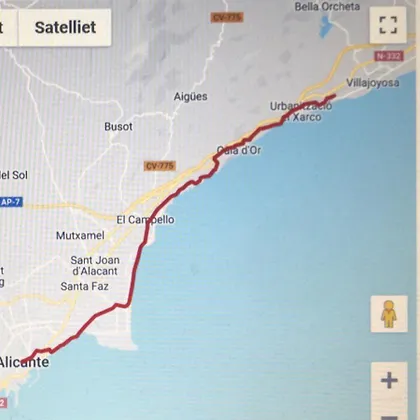420x420 pixels.
Task: Click red route line at Villajoyosa end
Action: (x=332, y=97)
